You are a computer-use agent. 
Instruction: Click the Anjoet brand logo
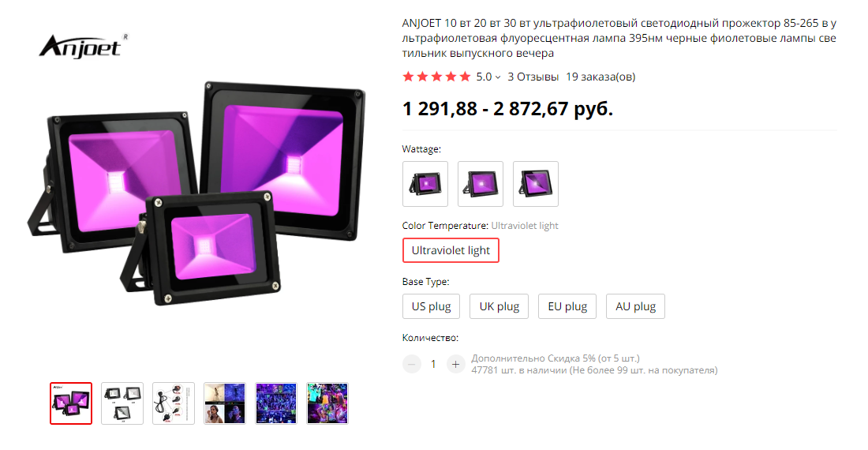83,47
